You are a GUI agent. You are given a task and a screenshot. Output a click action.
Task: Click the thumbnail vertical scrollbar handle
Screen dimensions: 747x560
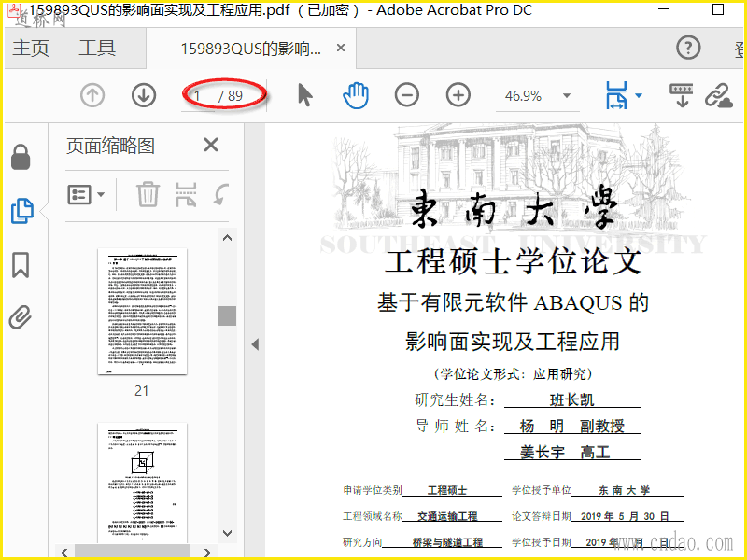(x=227, y=315)
